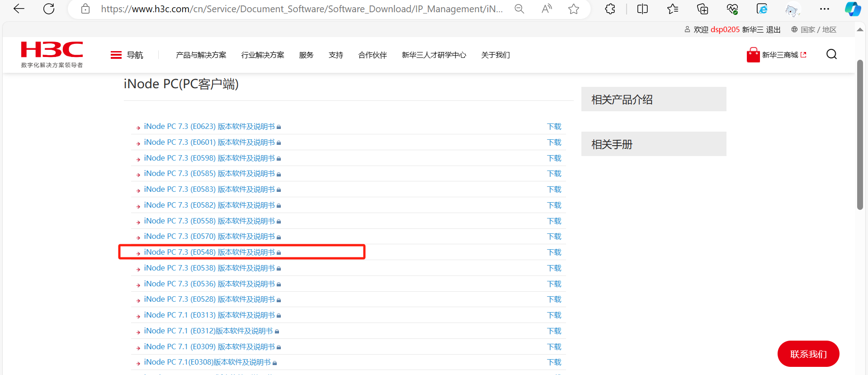Click the 联系我们 contact button
868x375 pixels.
pyautogui.click(x=808, y=354)
